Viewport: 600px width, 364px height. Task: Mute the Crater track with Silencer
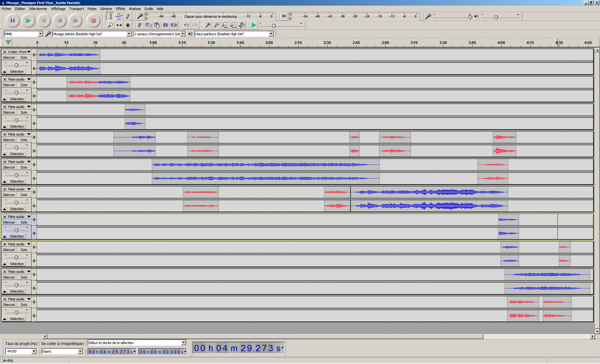[x=9, y=57]
